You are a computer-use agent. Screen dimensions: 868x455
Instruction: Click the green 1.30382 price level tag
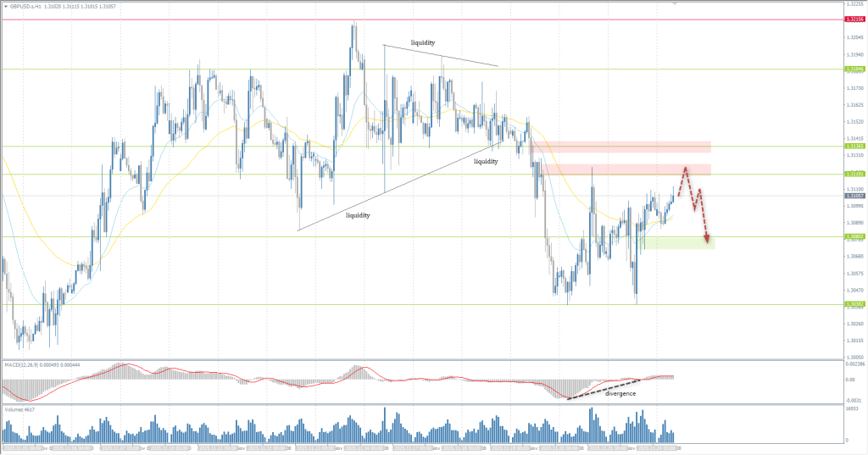pos(854,304)
